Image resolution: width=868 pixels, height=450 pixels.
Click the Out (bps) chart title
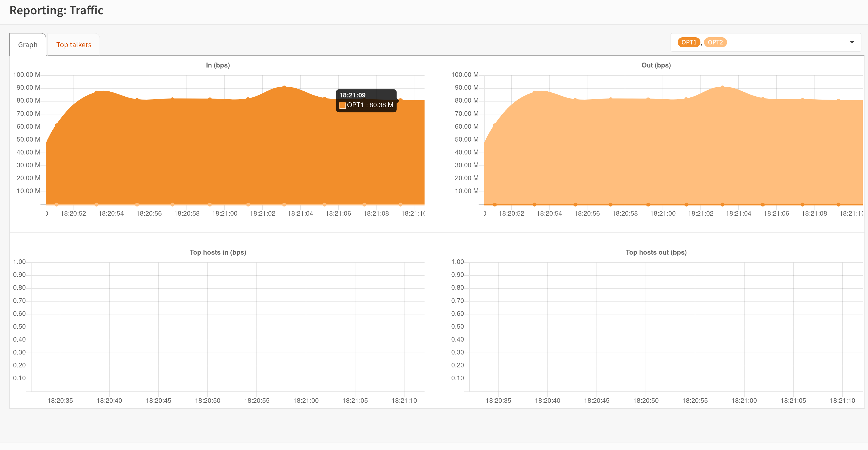click(x=656, y=65)
